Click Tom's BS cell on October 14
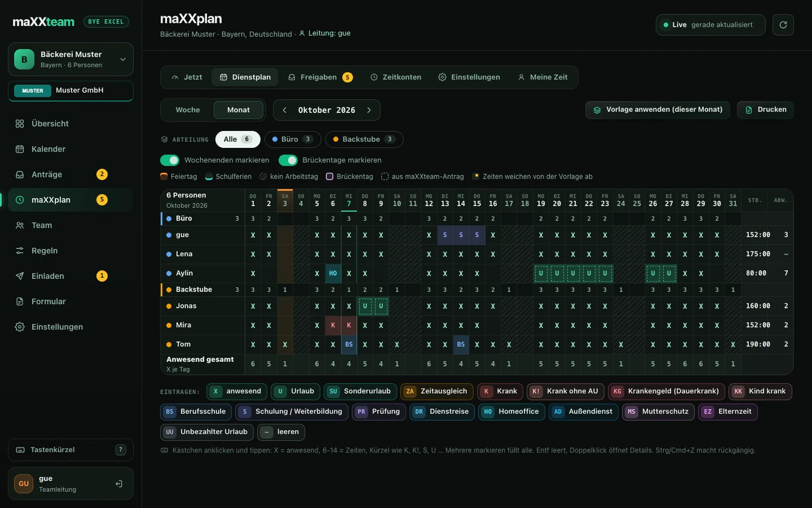812x508 pixels. pyautogui.click(x=461, y=344)
